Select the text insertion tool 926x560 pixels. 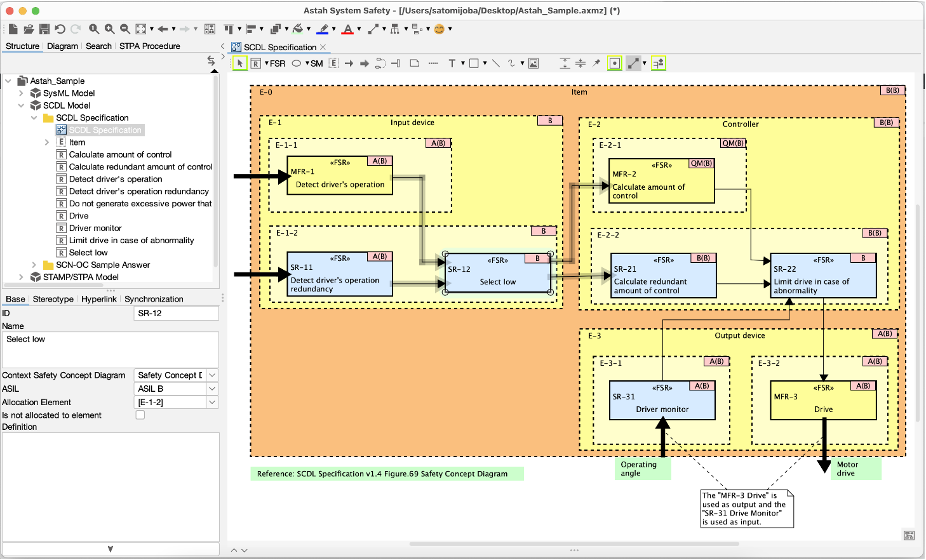tap(452, 63)
